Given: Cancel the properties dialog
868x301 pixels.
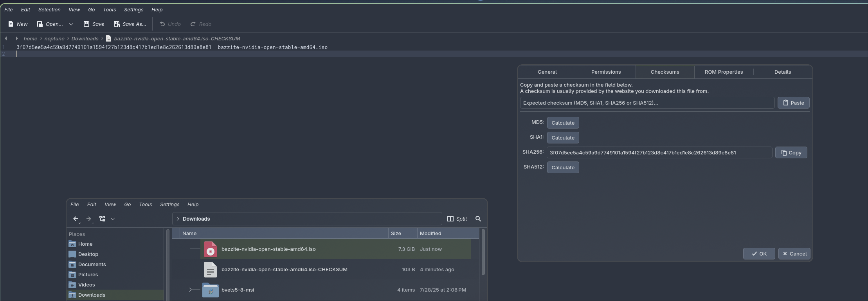Looking at the screenshot, I should tap(794, 254).
